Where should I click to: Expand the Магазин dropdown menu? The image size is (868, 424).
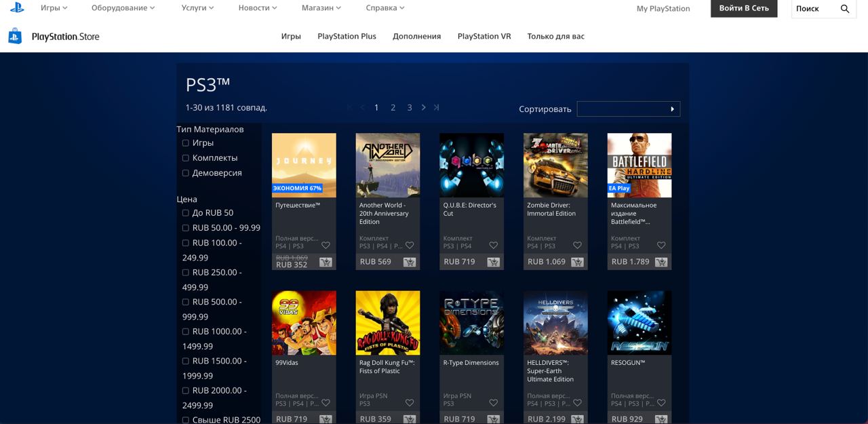click(x=321, y=8)
